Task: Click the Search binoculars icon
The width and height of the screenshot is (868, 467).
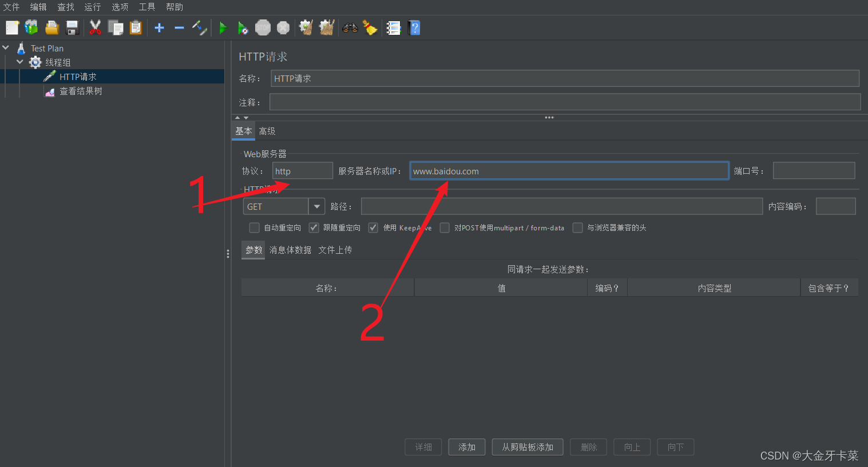Action: click(350, 27)
